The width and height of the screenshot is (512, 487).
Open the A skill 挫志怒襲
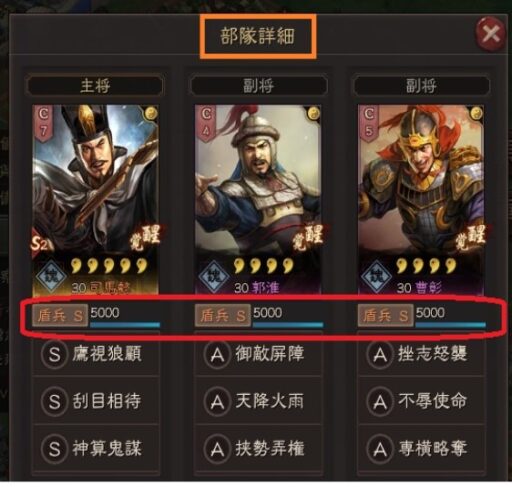421,354
